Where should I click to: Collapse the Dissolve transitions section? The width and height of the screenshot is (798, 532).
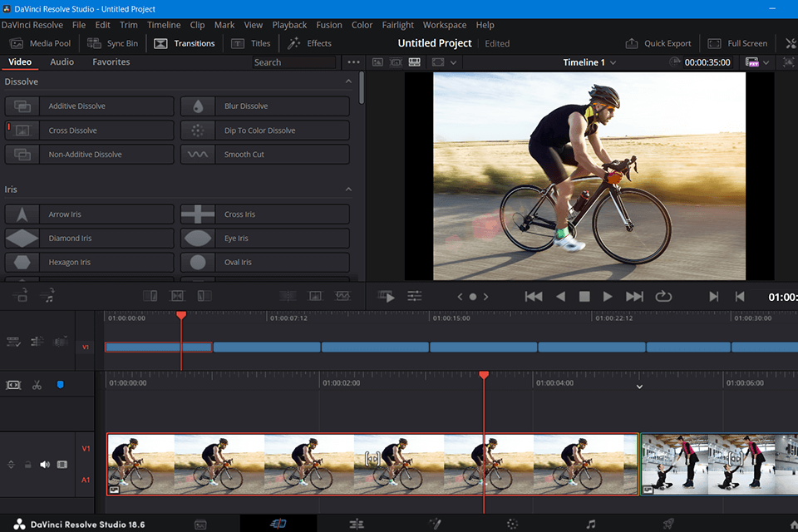click(349, 82)
